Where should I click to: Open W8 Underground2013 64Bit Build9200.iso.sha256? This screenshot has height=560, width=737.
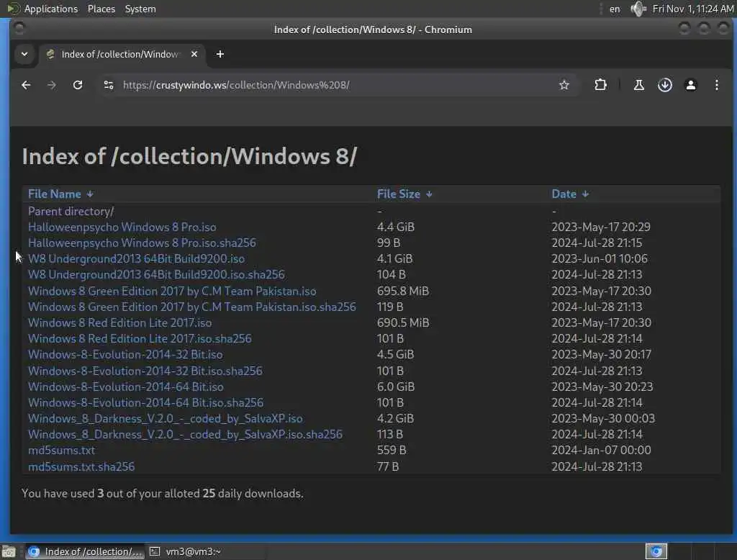156,274
